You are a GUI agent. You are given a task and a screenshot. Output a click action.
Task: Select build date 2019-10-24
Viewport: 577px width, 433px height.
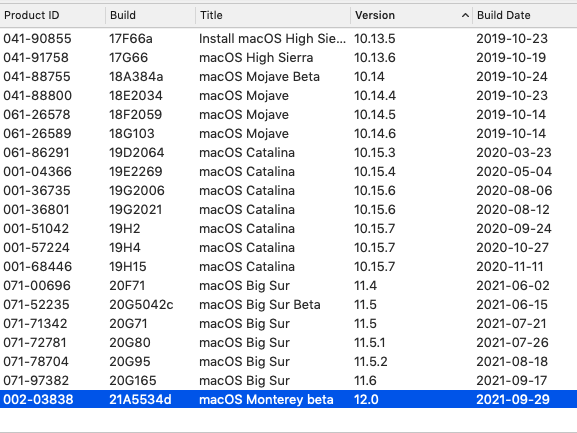click(x=512, y=77)
